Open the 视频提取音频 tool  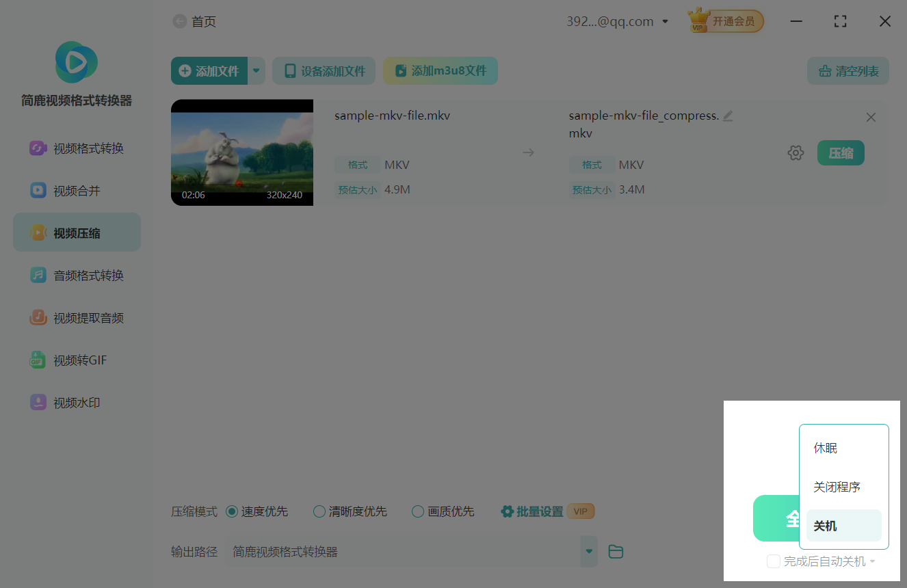click(77, 317)
